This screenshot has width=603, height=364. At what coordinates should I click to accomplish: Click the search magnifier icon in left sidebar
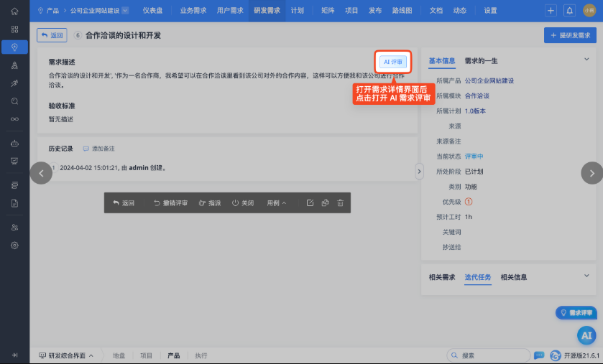tap(14, 101)
